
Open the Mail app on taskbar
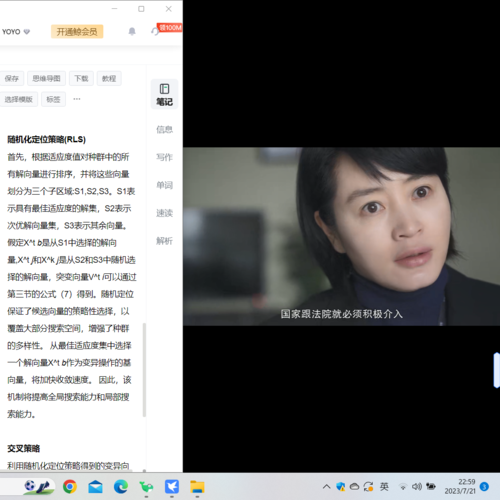[x=95, y=487]
